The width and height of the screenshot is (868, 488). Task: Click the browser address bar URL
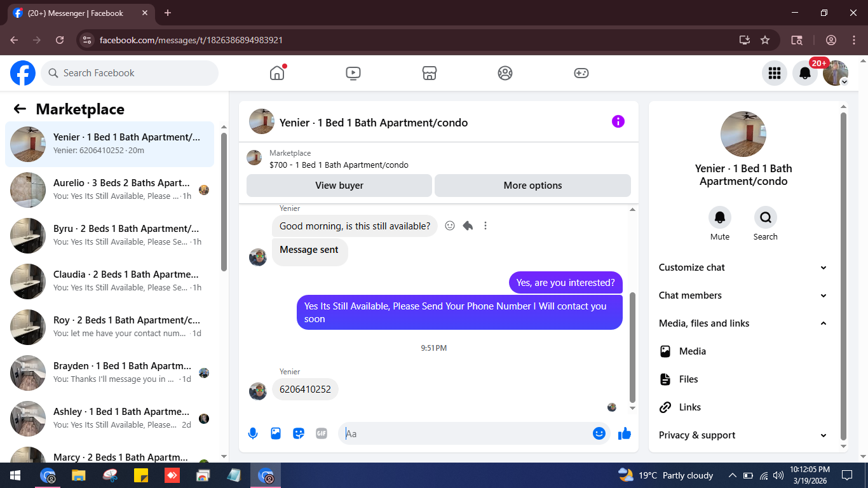191,40
